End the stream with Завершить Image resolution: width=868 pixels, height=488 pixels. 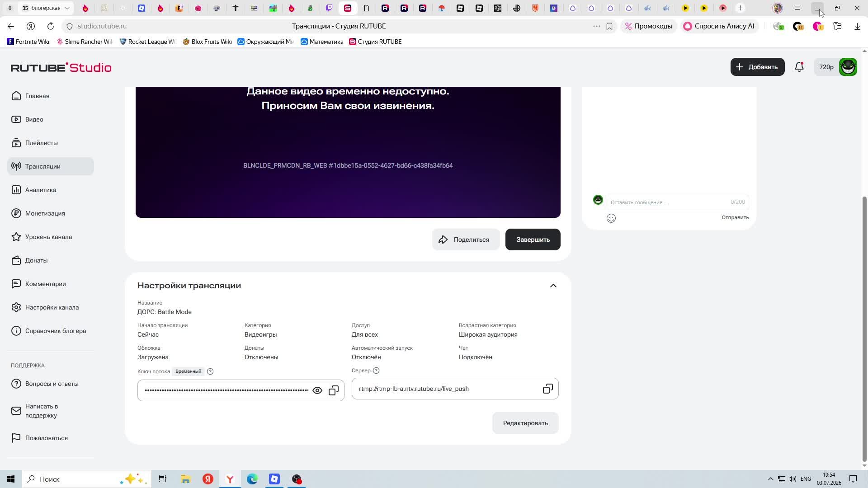[533, 239]
